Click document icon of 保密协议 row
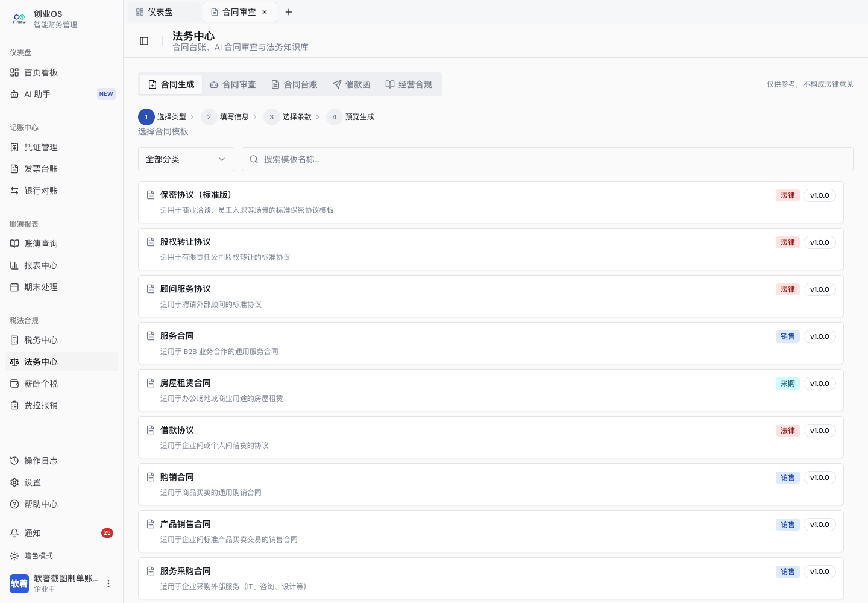Image resolution: width=868 pixels, height=603 pixels. [x=151, y=195]
